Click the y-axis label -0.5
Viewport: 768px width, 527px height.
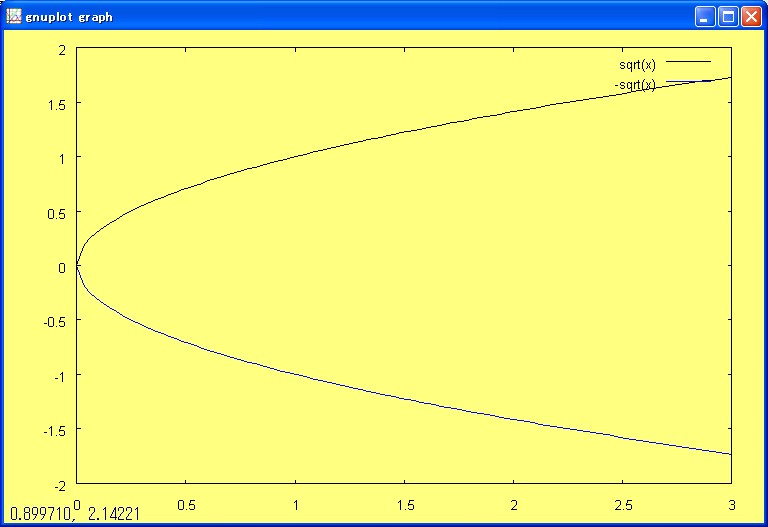[x=54, y=322]
